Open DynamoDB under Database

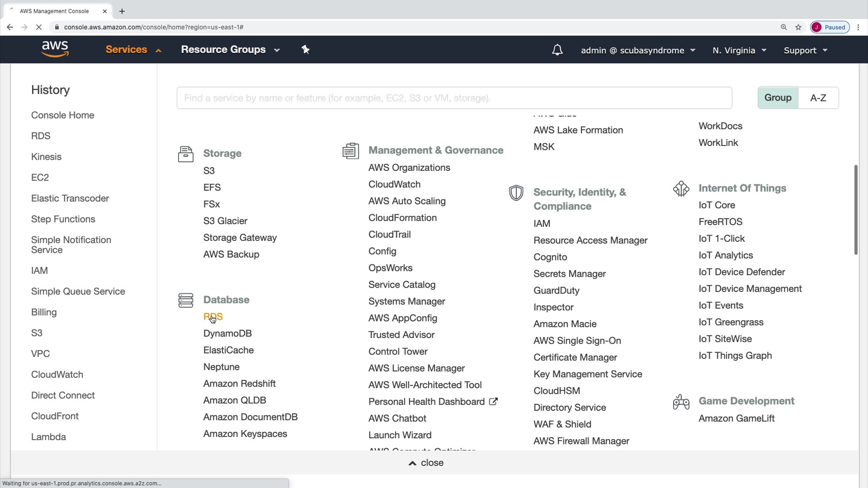click(227, 333)
